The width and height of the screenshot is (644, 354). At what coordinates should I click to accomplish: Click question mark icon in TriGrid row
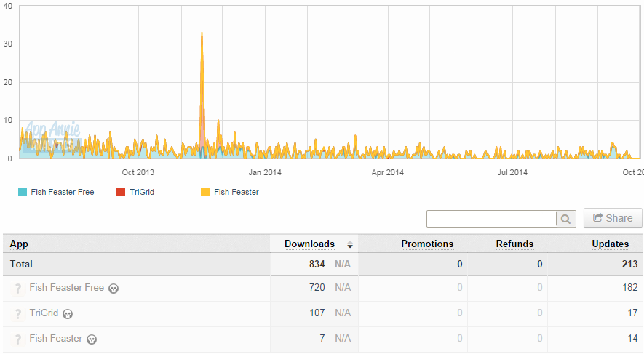click(x=17, y=314)
